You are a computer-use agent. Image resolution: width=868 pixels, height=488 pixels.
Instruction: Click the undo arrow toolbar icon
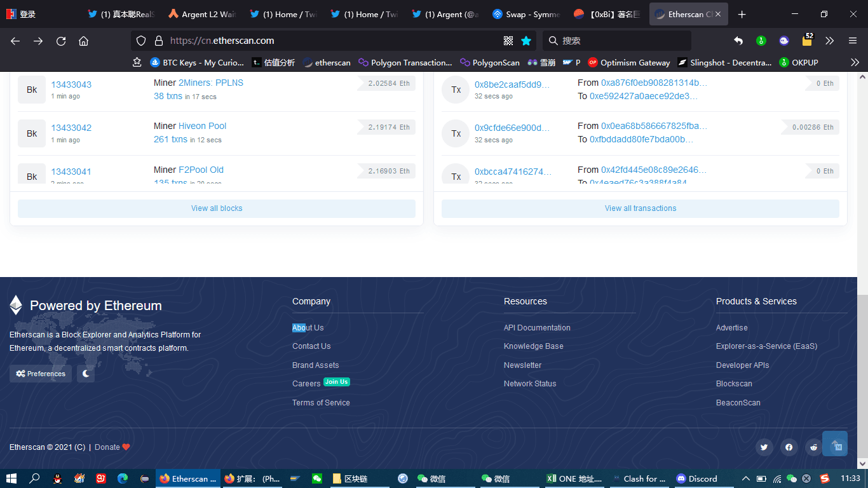point(738,41)
